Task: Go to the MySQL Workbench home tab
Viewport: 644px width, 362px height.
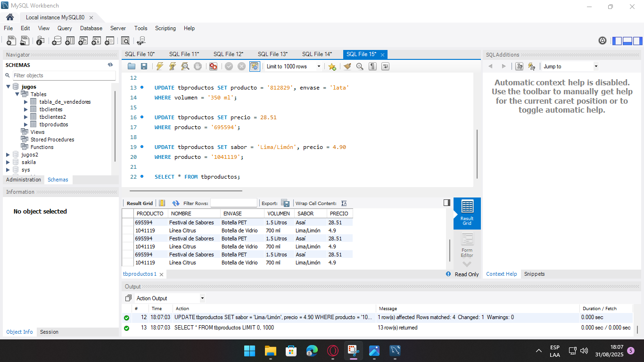Action: 10,17
